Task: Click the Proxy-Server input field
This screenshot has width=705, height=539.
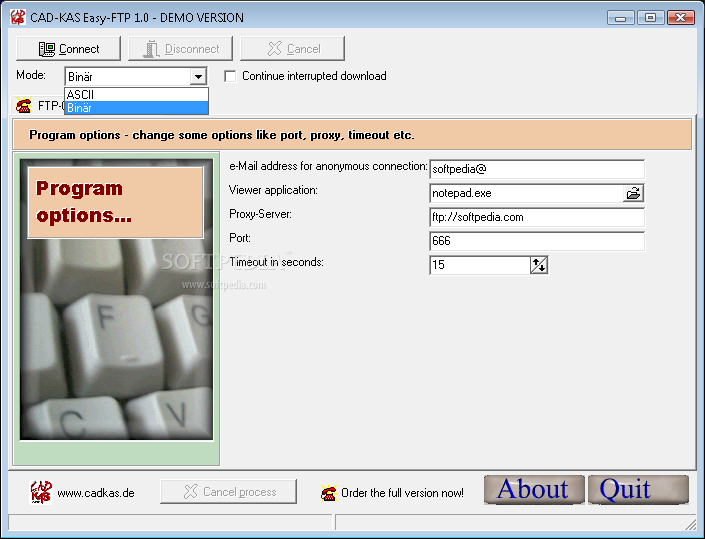Action: [x=537, y=217]
